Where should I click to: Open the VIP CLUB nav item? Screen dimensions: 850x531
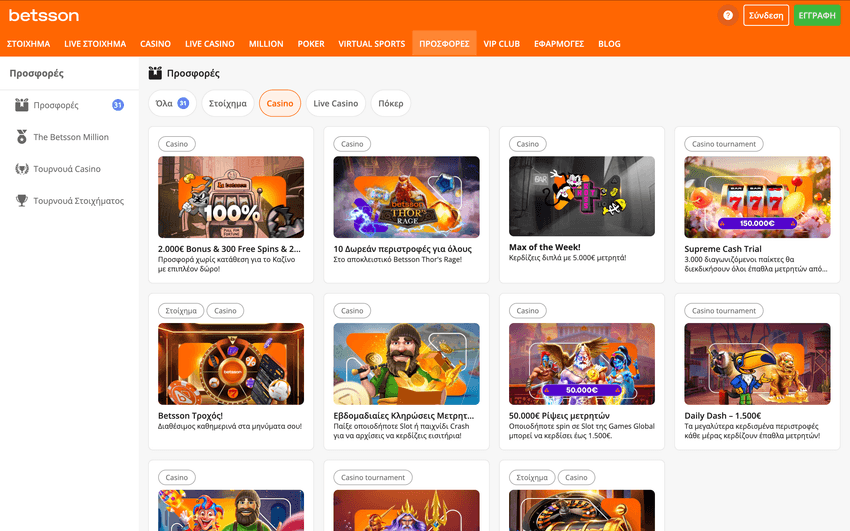[501, 44]
